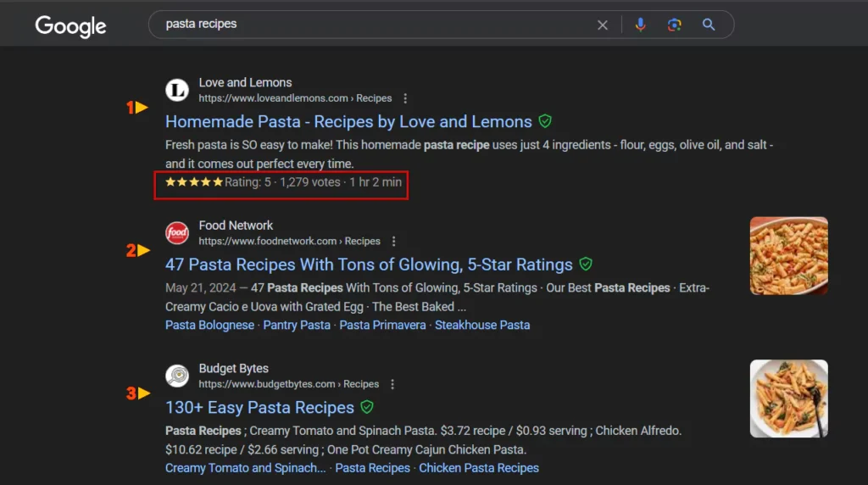This screenshot has width=868, height=485.
Task: Open Google Lens image search
Action: point(675,25)
